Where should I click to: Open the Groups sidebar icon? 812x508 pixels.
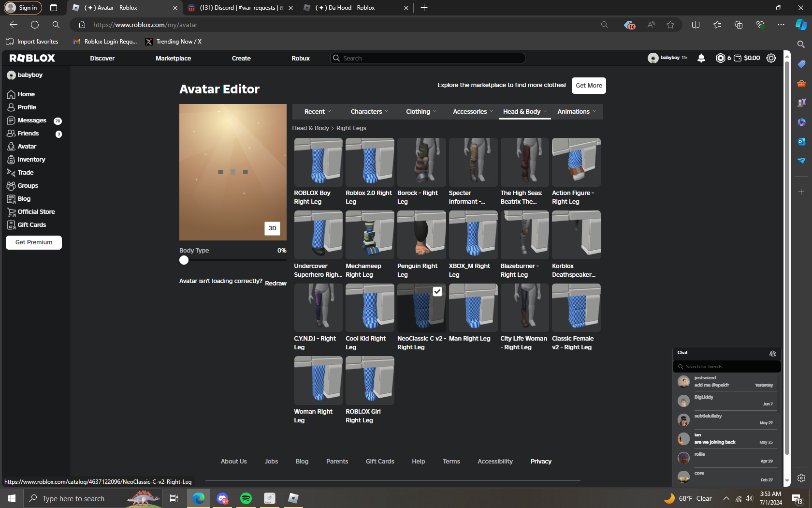click(x=11, y=186)
